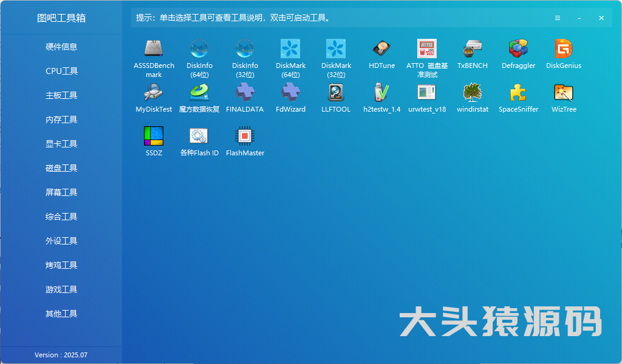
Task: Select ATTO 磁盘基准测试 icon
Action: pos(427,49)
